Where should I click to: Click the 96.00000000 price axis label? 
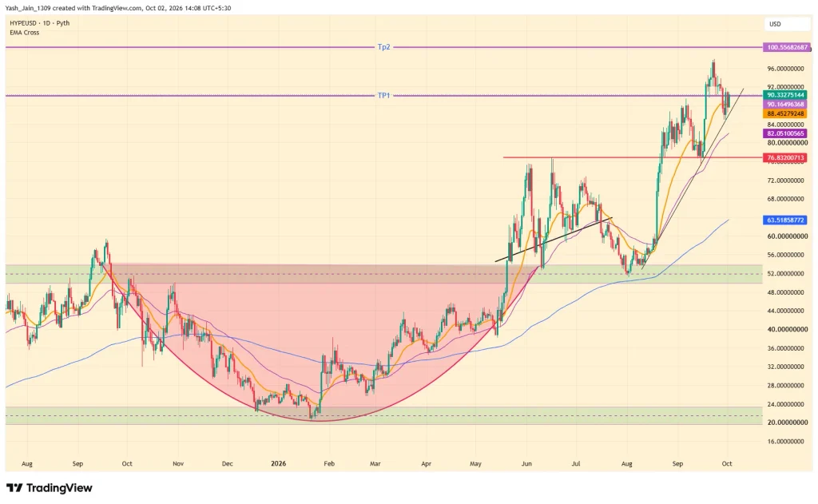[x=785, y=69]
